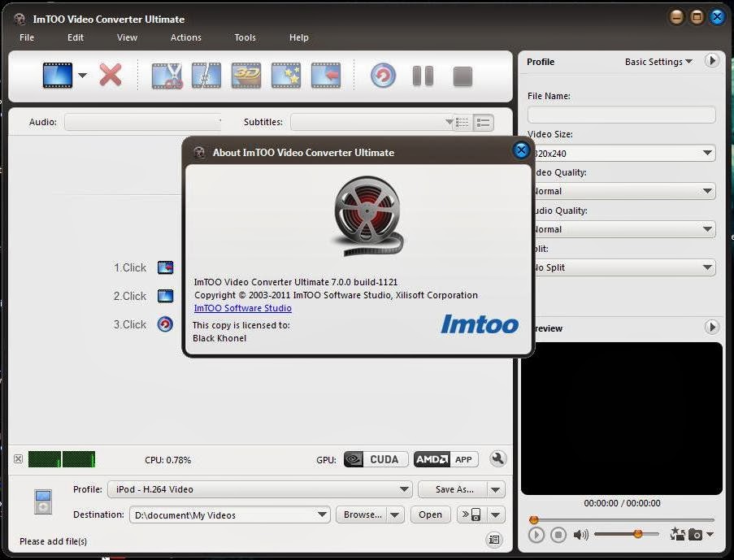This screenshot has width=734, height=560.
Task: Click the icon beside 2.Click
Action: (165, 296)
